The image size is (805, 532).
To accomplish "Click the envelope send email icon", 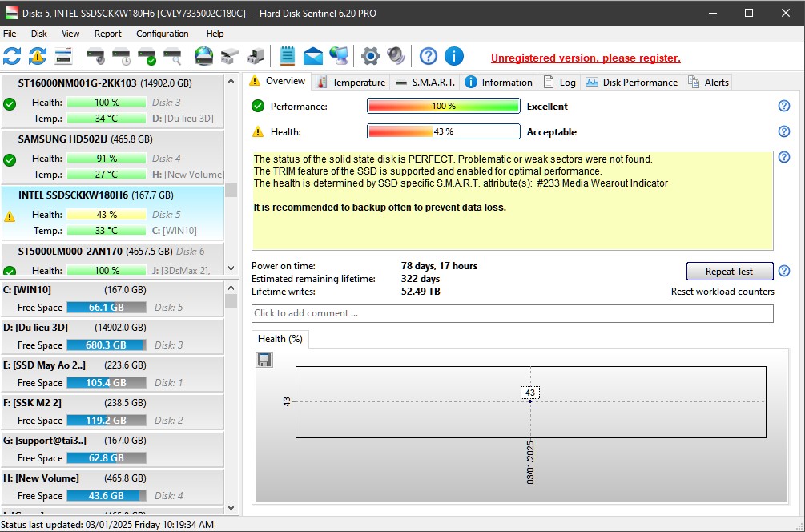I will coord(313,56).
